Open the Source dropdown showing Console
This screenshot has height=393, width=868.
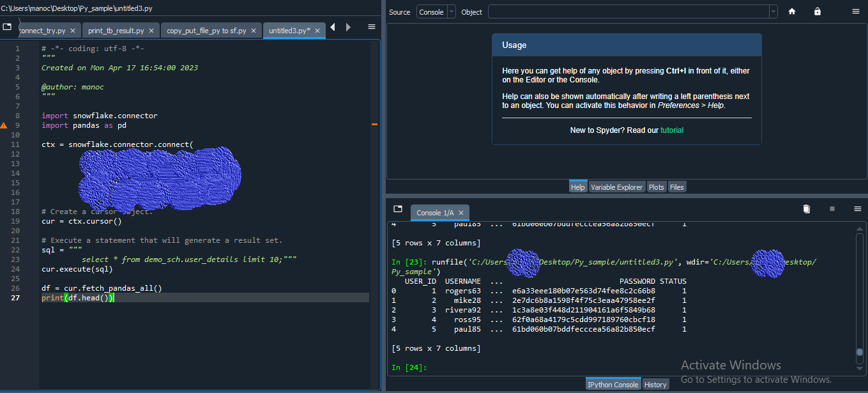tap(436, 12)
